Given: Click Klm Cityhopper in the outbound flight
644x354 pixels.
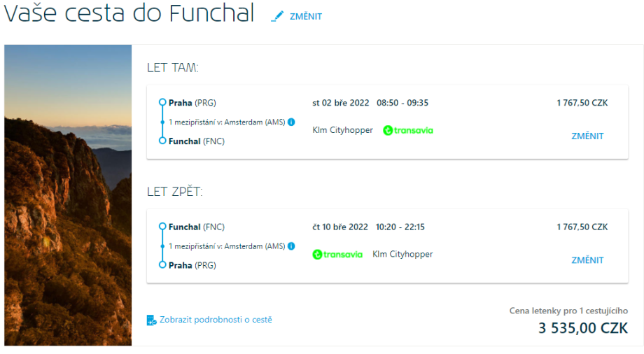Looking at the screenshot, I should (x=342, y=130).
